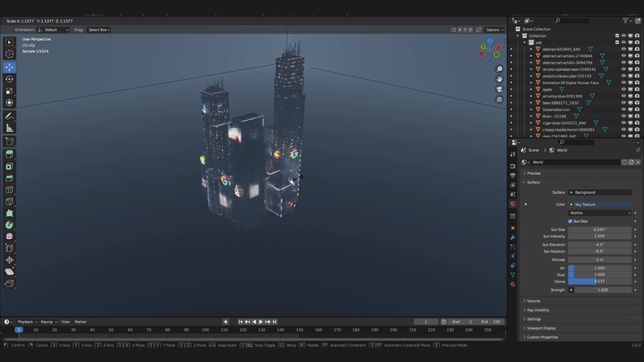
Task: Select the Select Box tool
Action: (x=10, y=43)
